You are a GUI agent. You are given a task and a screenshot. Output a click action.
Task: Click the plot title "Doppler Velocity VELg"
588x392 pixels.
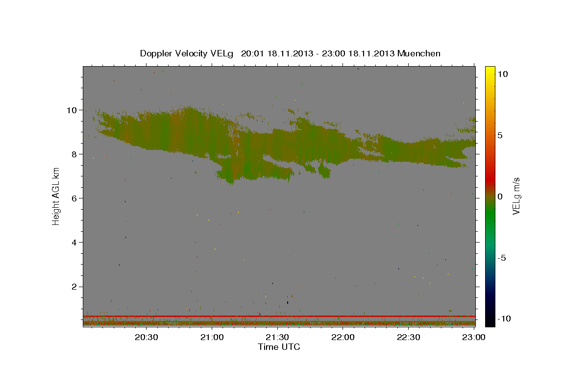(x=187, y=53)
